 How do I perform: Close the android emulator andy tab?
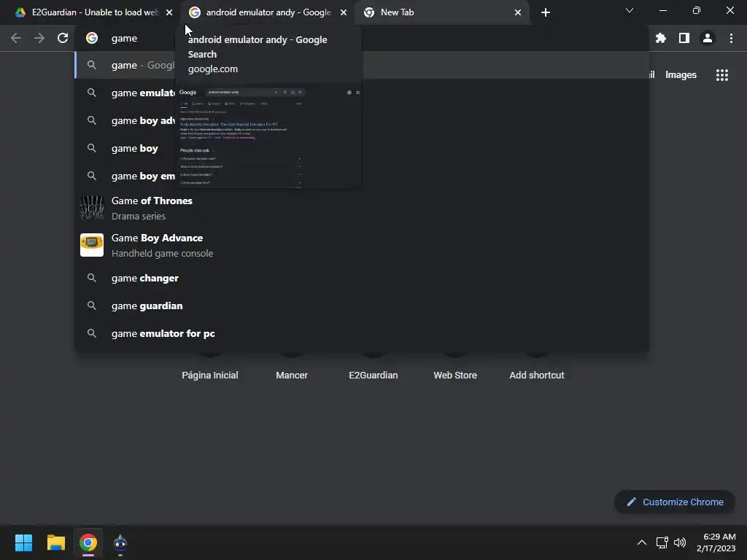344,12
